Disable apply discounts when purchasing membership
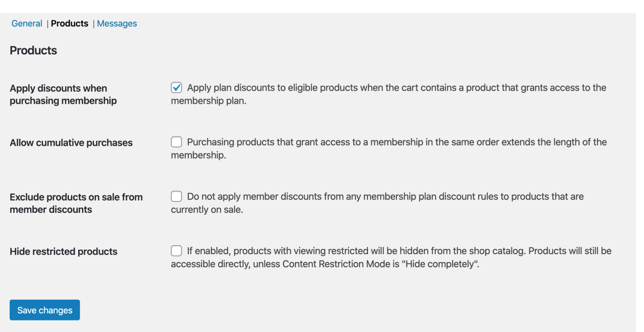 pos(176,87)
